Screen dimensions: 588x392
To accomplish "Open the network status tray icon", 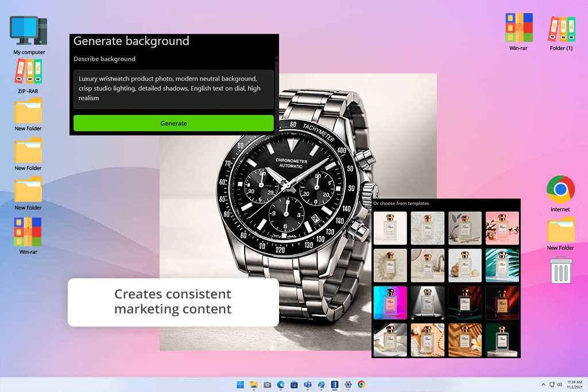I will point(552,385).
